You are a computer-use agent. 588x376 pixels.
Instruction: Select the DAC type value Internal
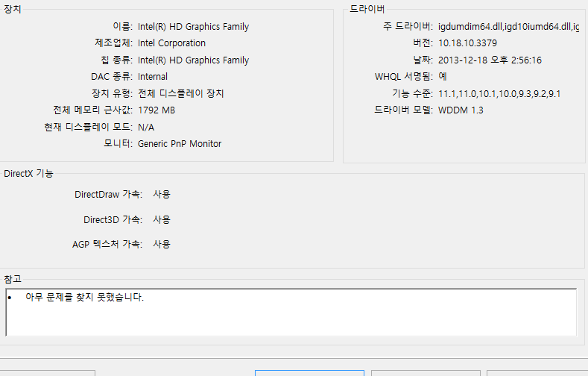[152, 77]
